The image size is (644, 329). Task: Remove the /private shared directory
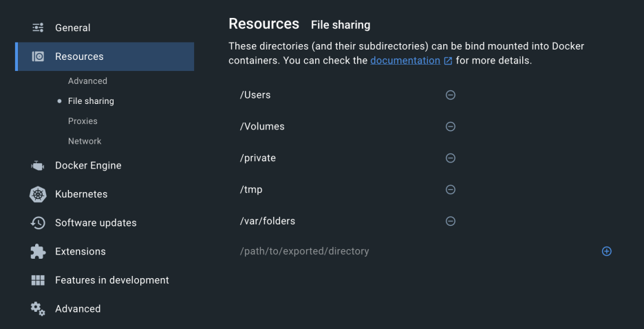tap(451, 158)
